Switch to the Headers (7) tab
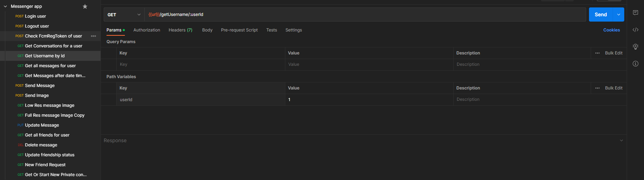Image resolution: width=644 pixels, height=180 pixels. pyautogui.click(x=181, y=30)
